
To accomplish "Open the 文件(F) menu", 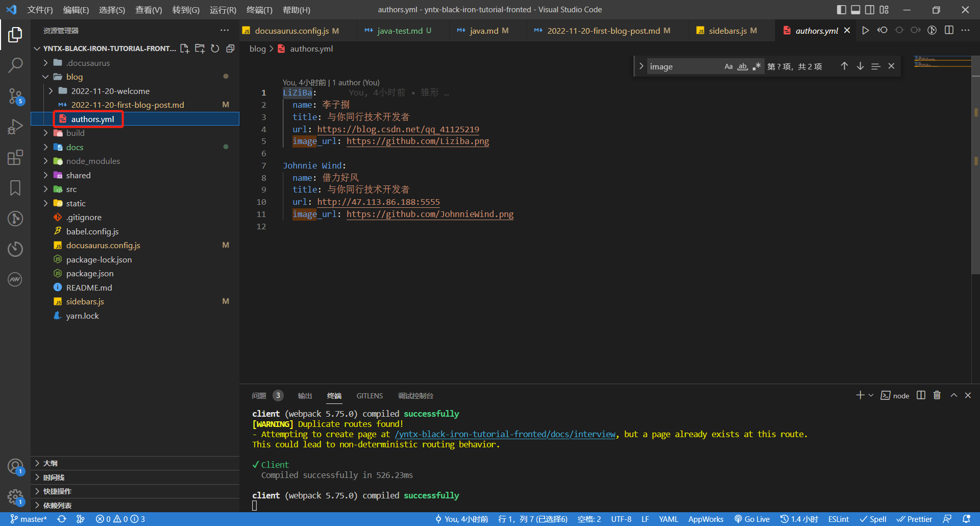I will click(x=40, y=10).
